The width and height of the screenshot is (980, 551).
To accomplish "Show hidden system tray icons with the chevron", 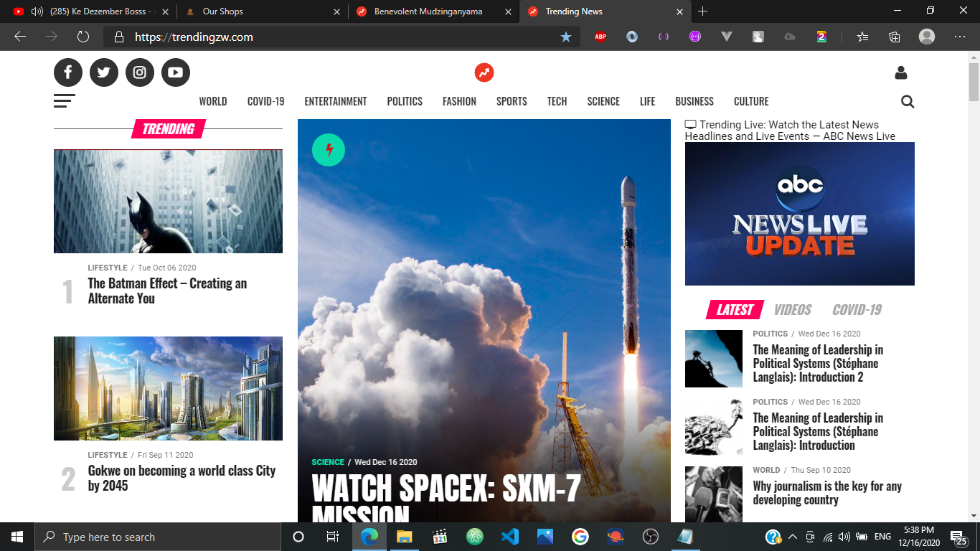I will (793, 537).
